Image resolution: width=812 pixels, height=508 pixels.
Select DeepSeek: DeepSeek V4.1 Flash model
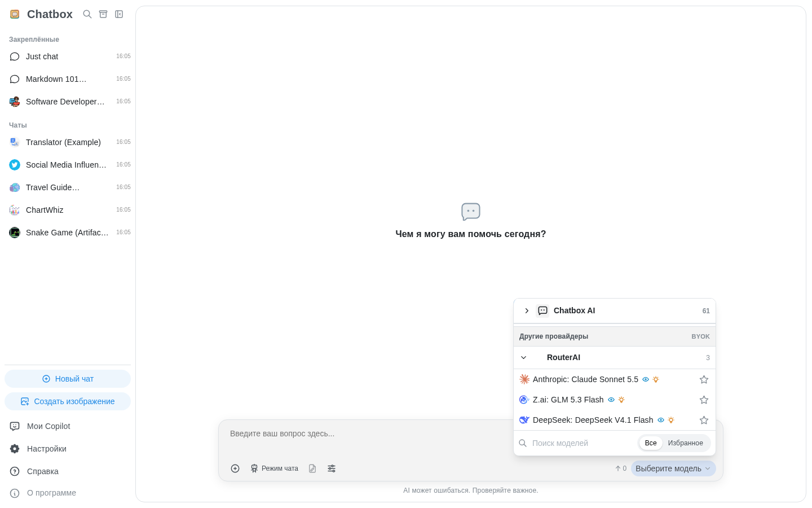tap(615, 420)
